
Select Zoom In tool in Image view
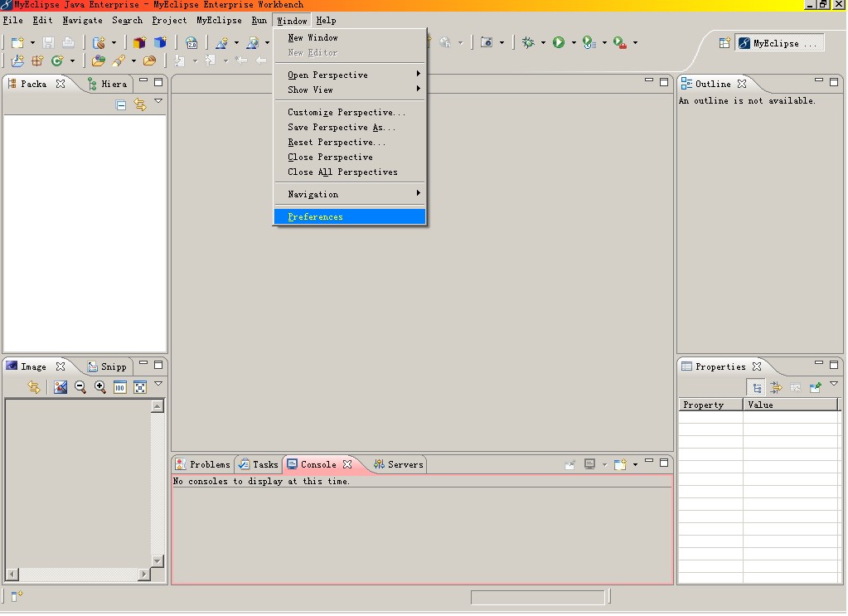[99, 386]
